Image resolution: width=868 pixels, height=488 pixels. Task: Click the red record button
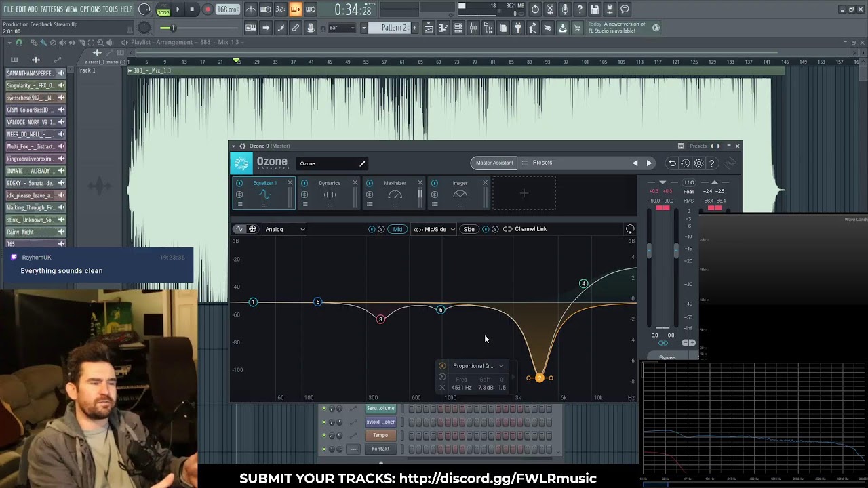coord(208,9)
